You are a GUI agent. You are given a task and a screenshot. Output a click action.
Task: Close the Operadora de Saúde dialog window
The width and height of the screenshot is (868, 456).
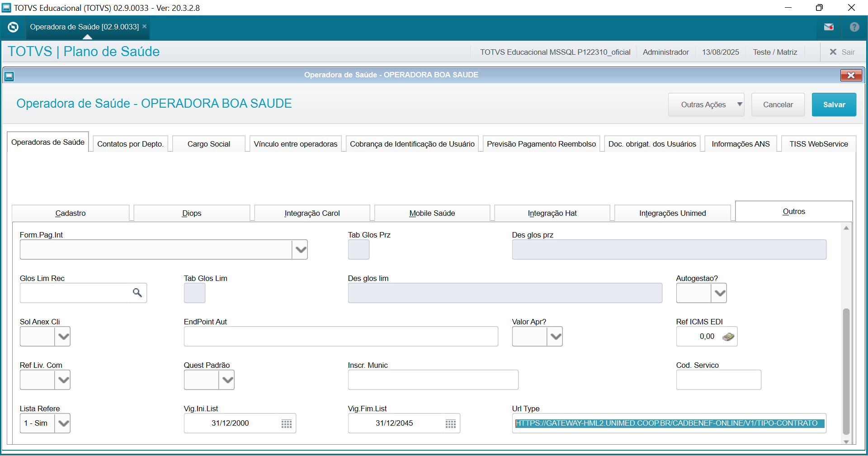851,75
